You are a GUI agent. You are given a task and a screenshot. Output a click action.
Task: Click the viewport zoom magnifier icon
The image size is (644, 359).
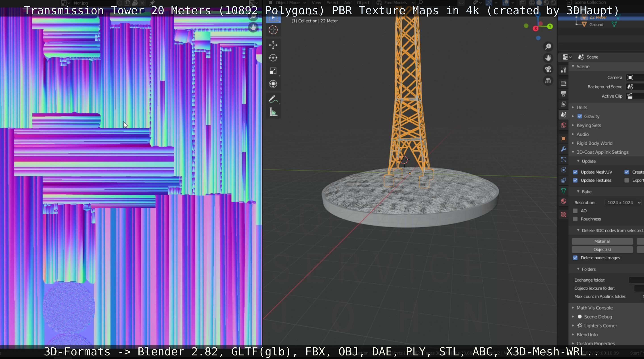point(548,46)
